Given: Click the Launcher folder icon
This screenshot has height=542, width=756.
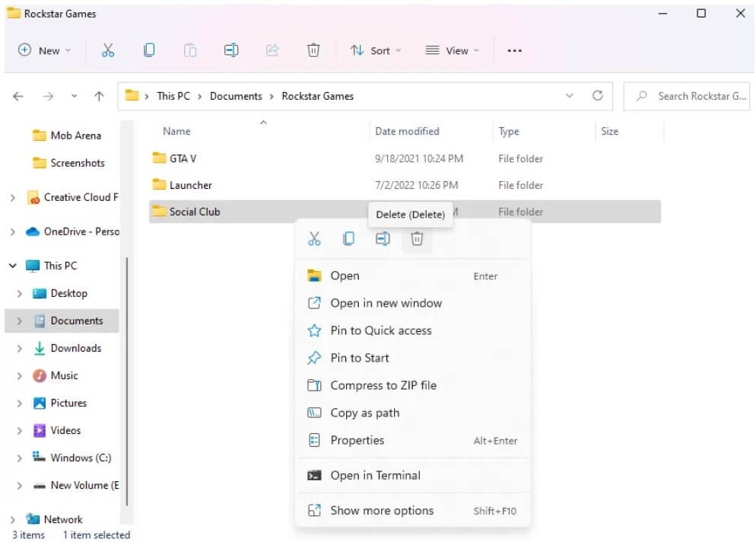Looking at the screenshot, I should pyautogui.click(x=159, y=184).
